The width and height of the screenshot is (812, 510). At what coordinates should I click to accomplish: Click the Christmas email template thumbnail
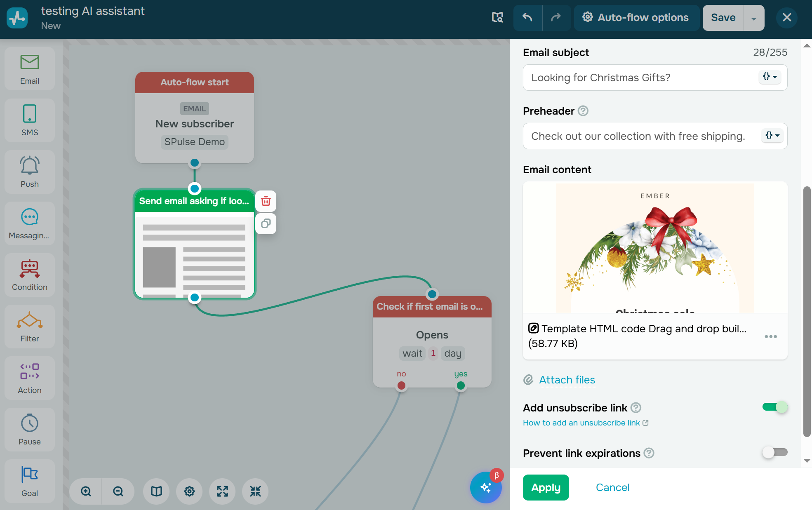[655, 247]
